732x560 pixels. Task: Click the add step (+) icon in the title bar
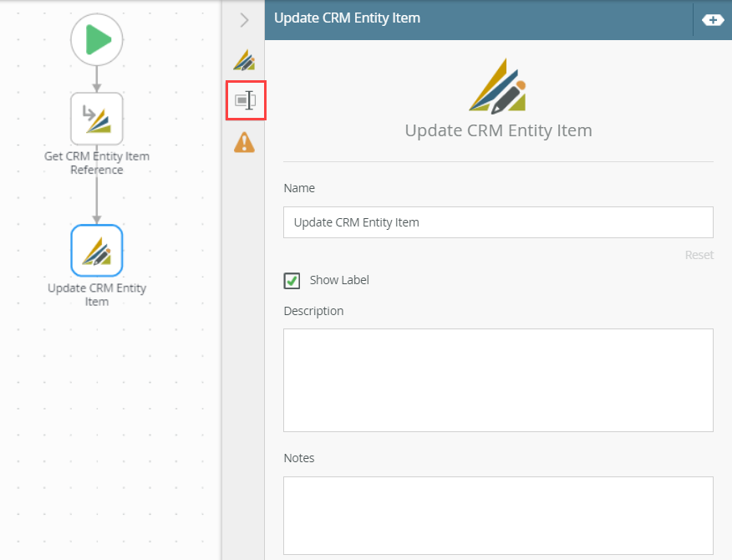point(714,18)
